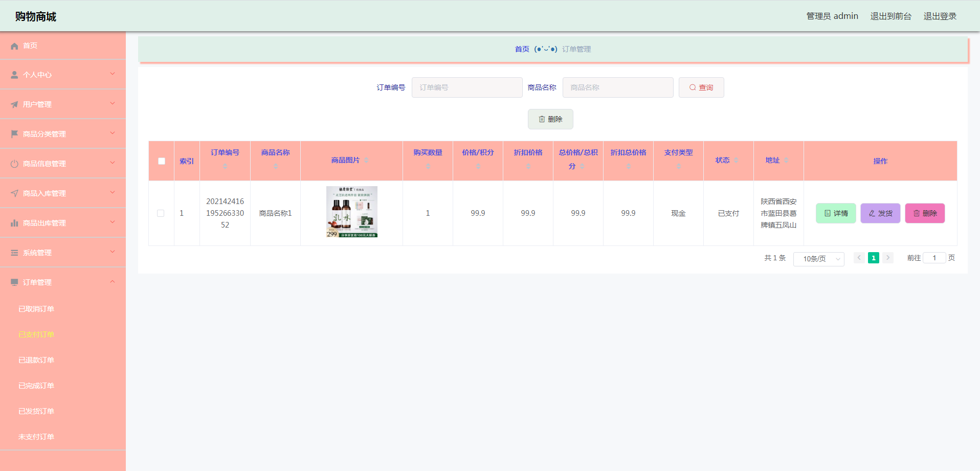Click the list icon beside 系统管理
Image resolution: width=980 pixels, height=471 pixels.
(x=14, y=253)
